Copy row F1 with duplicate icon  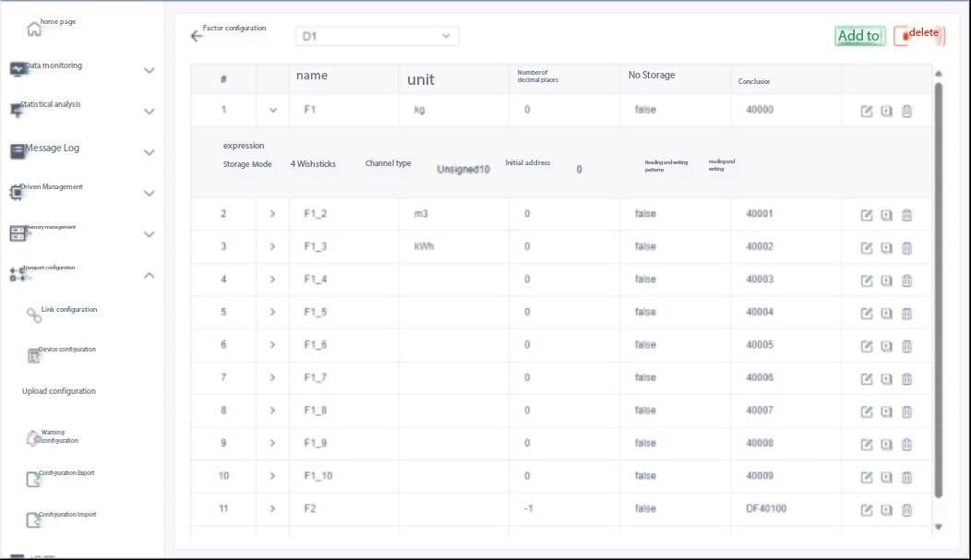887,112
